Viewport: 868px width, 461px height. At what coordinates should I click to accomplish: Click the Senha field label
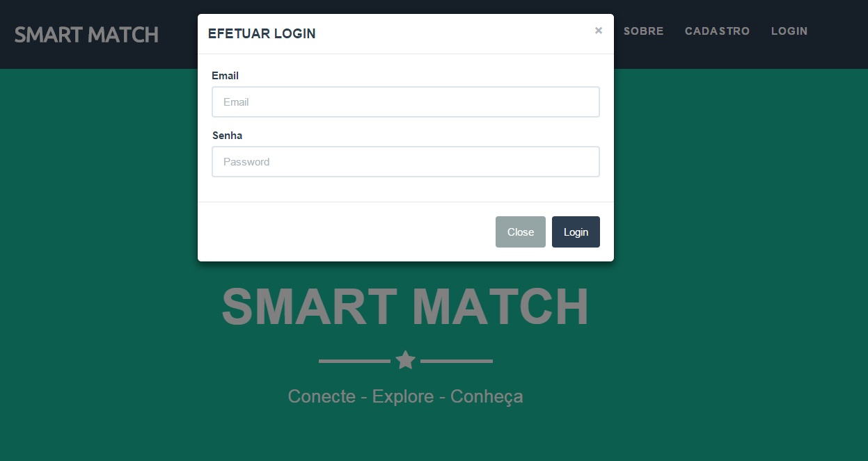point(227,136)
